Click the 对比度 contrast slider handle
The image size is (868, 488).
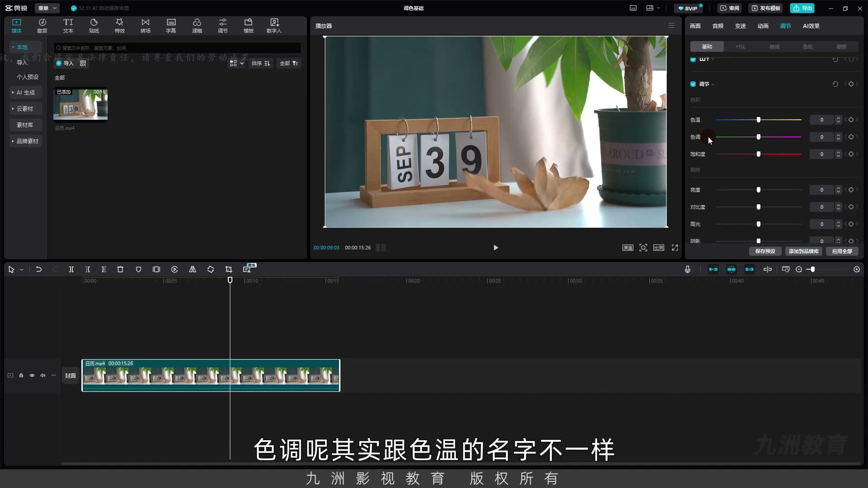(759, 207)
